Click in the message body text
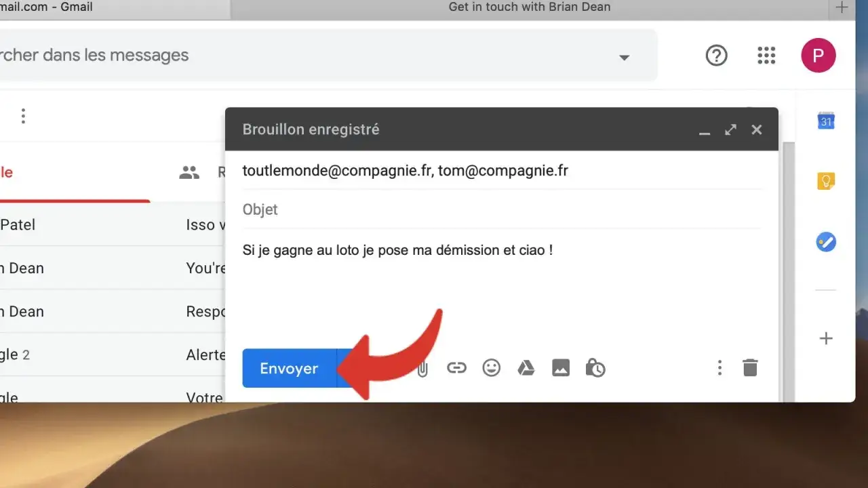This screenshot has height=488, width=868. click(x=397, y=250)
